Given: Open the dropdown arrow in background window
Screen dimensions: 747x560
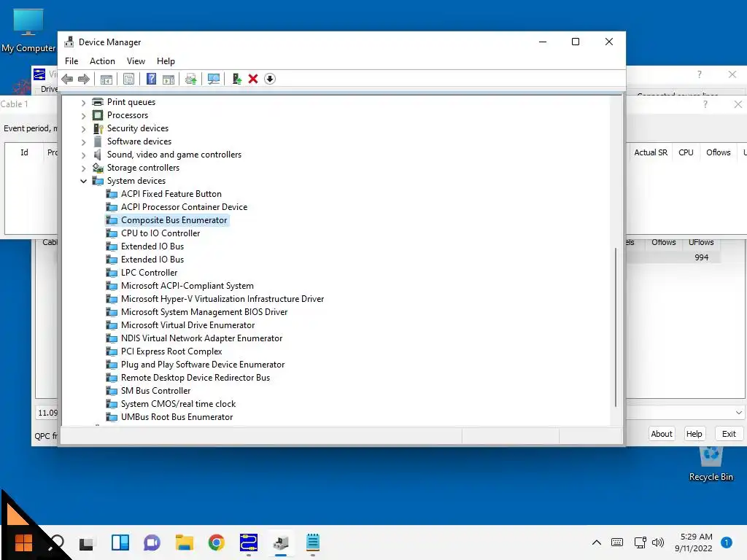Looking at the screenshot, I should point(738,413).
